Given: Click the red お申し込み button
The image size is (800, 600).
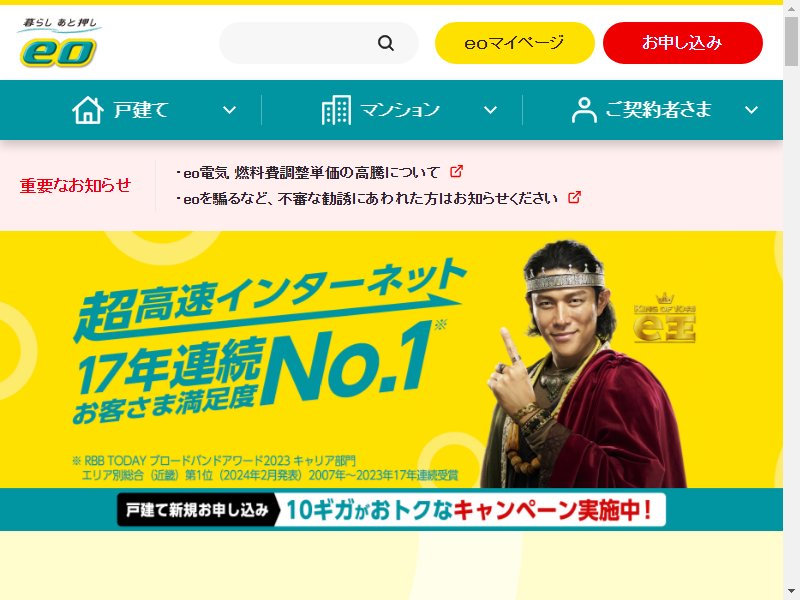Looking at the screenshot, I should coord(683,43).
